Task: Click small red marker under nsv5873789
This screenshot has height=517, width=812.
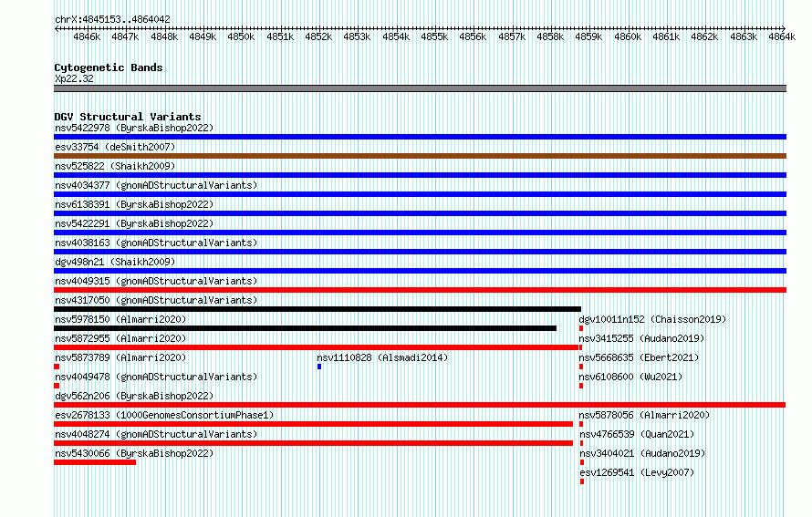Action: coord(57,367)
